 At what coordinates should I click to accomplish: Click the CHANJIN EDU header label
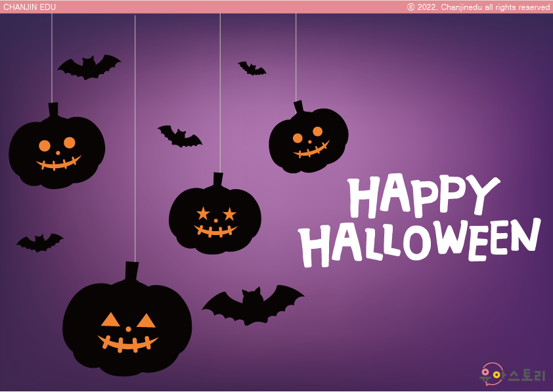[30, 7]
